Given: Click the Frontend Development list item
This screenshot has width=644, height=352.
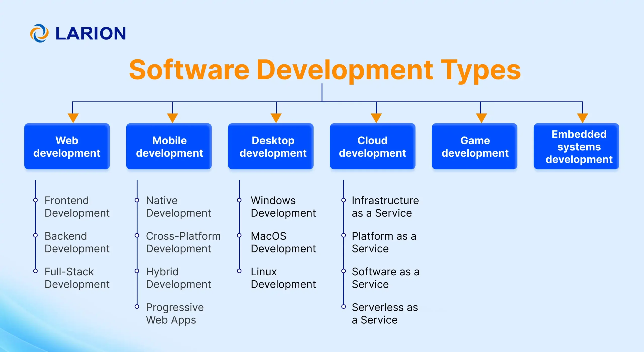Looking at the screenshot, I should pos(77,207).
